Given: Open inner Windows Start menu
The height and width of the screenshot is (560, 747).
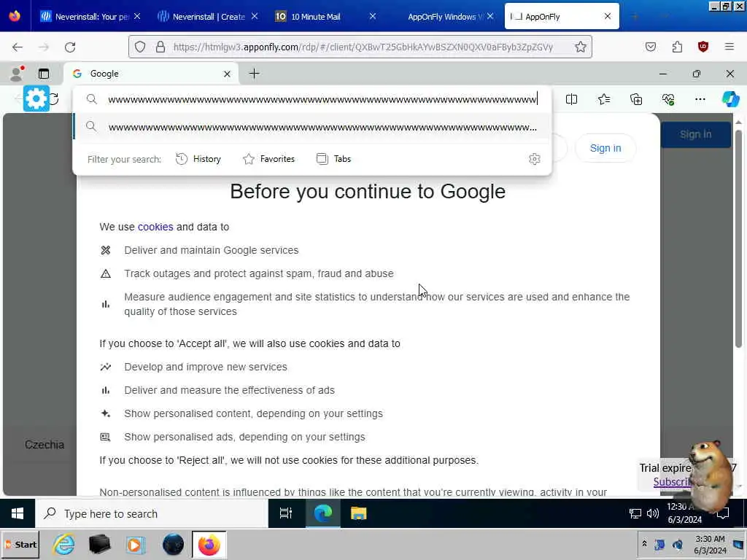Looking at the screenshot, I should 18,513.
